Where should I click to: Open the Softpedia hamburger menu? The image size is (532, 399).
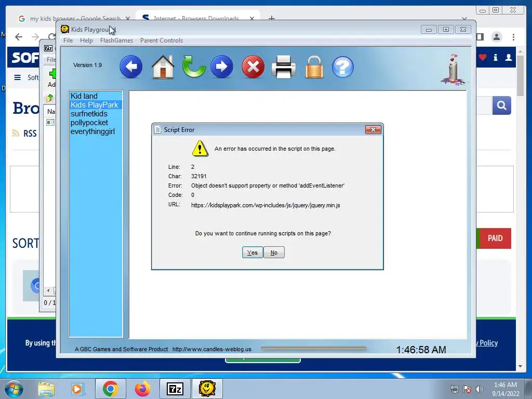18,77
